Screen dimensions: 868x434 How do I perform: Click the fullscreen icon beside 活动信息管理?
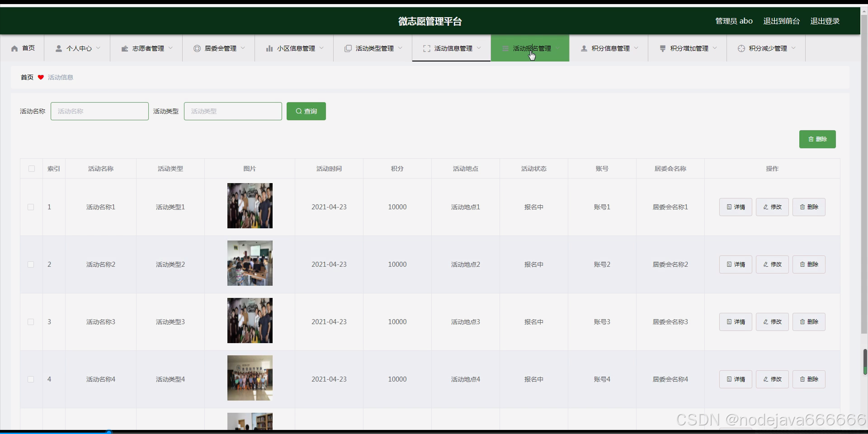click(427, 48)
